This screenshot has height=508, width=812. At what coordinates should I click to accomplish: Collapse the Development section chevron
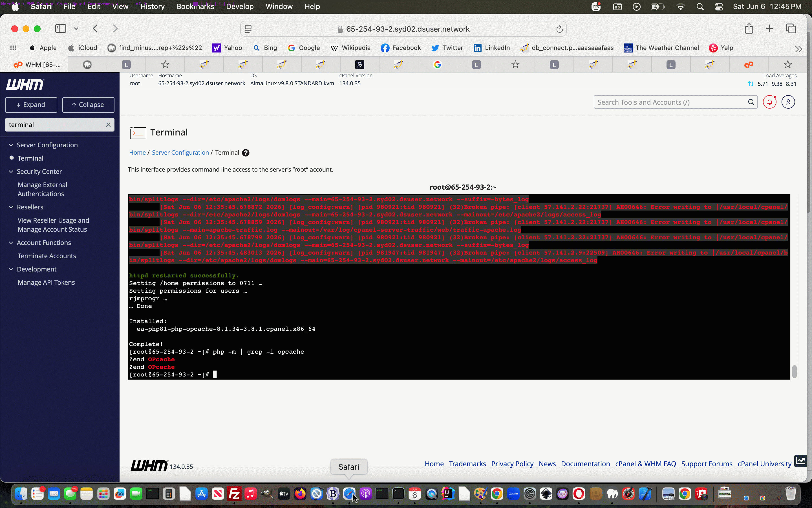coord(11,269)
